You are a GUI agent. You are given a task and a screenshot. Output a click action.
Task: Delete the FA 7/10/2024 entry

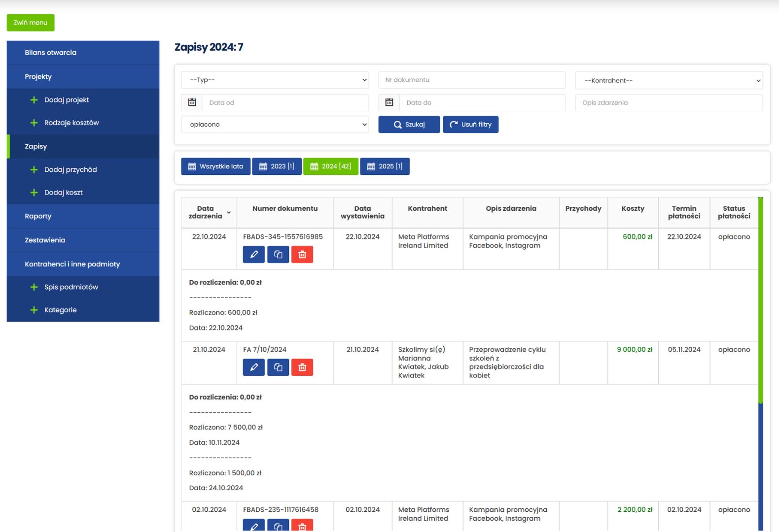[302, 367]
